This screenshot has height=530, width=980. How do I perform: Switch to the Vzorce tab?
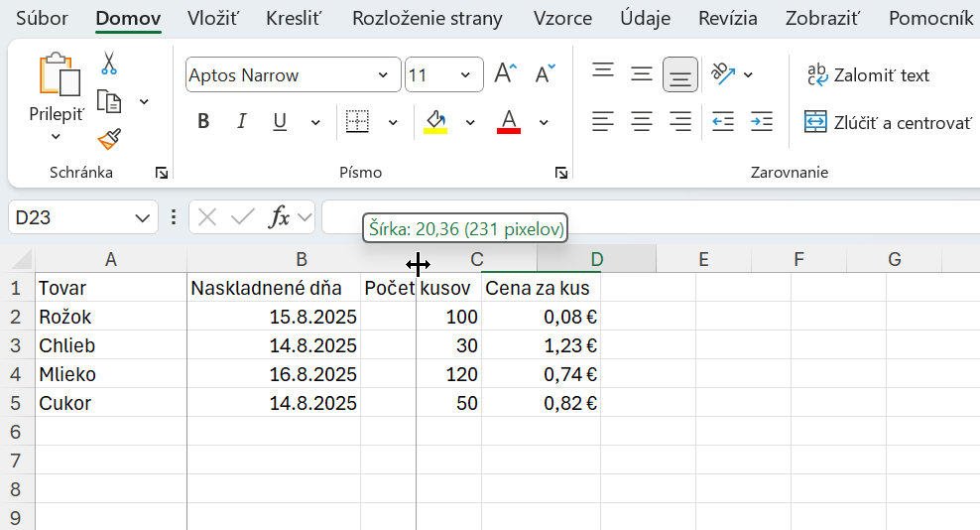[562, 18]
